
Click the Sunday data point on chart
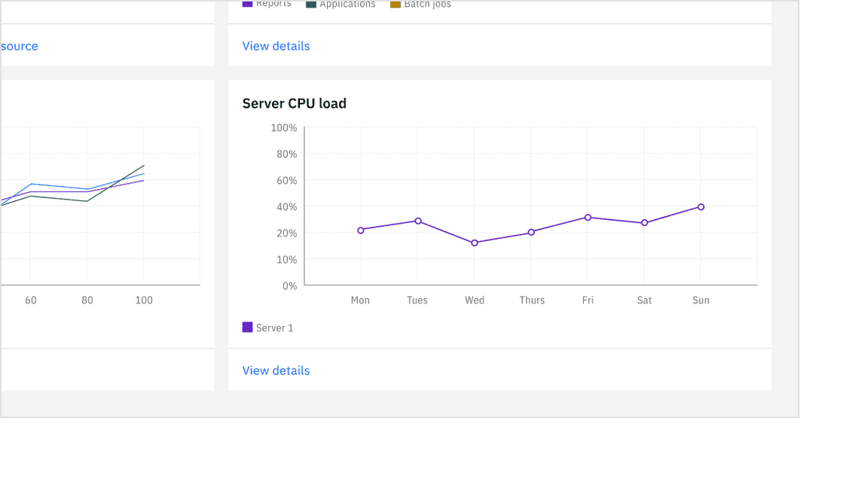click(701, 207)
